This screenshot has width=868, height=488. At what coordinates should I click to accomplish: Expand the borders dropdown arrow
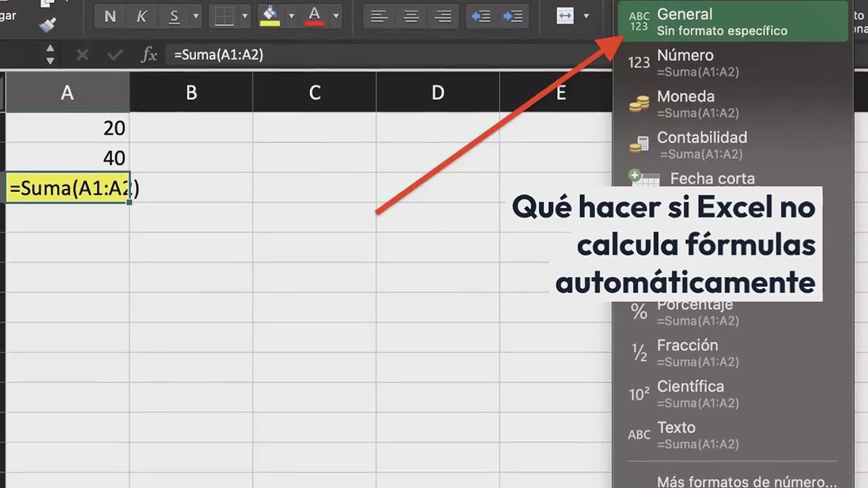(245, 17)
